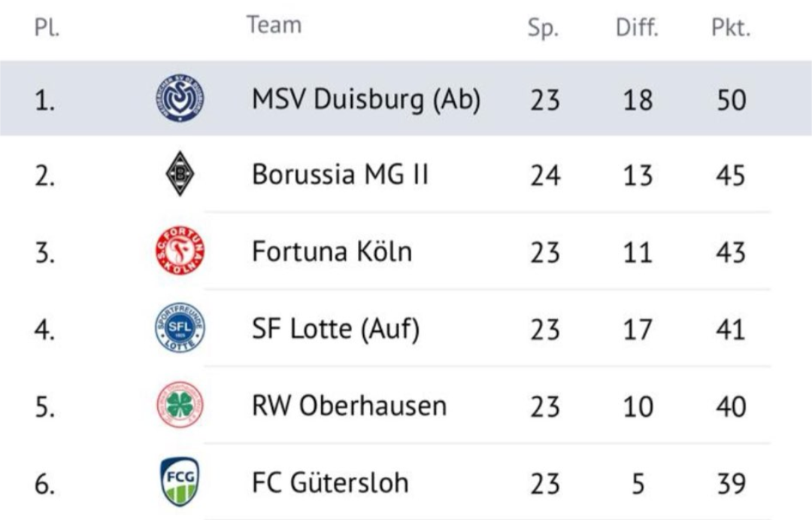This screenshot has height=520, width=812.
Task: Select the FC Gütersloh team name
Action: 330,482
